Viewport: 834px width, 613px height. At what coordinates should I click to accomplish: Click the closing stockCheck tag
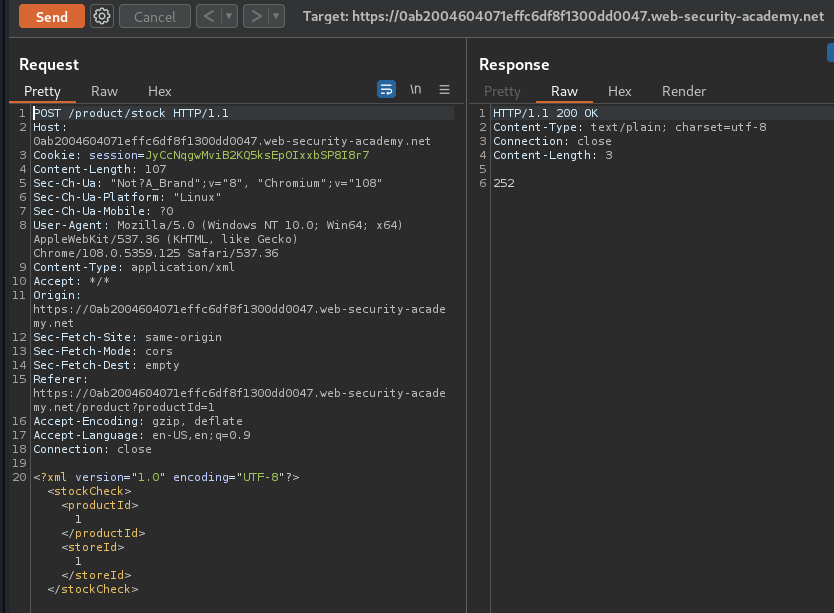[x=93, y=590]
